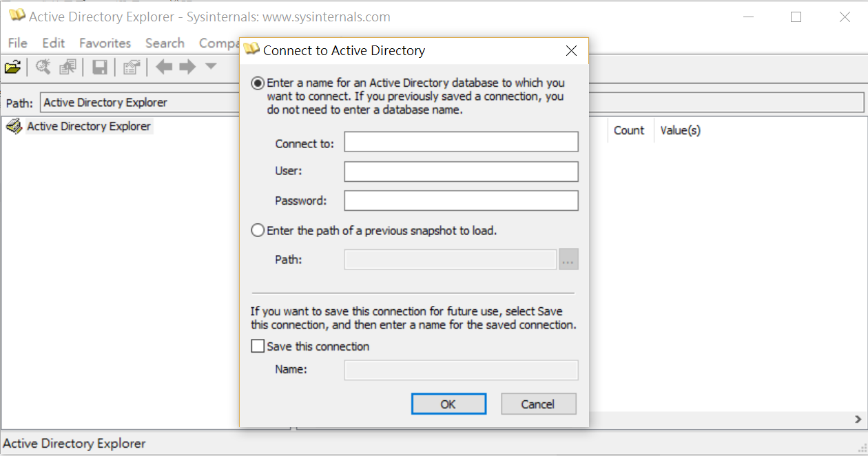Click the Connect to text field
This screenshot has width=868, height=456.
coord(461,143)
